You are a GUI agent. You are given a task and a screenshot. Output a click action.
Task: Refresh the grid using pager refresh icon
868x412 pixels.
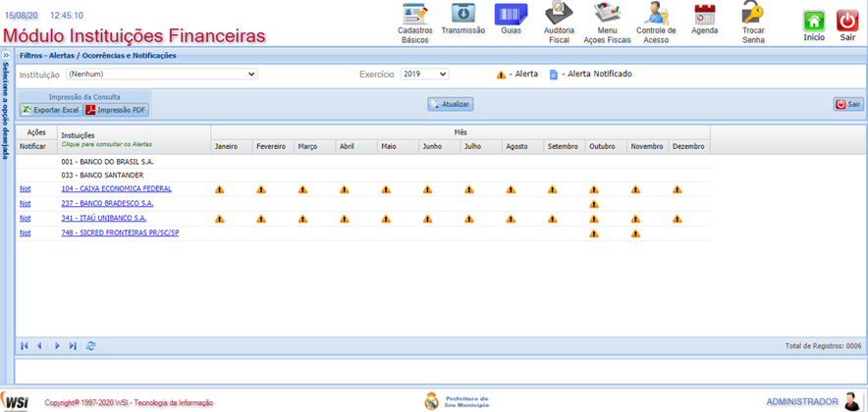pyautogui.click(x=91, y=346)
